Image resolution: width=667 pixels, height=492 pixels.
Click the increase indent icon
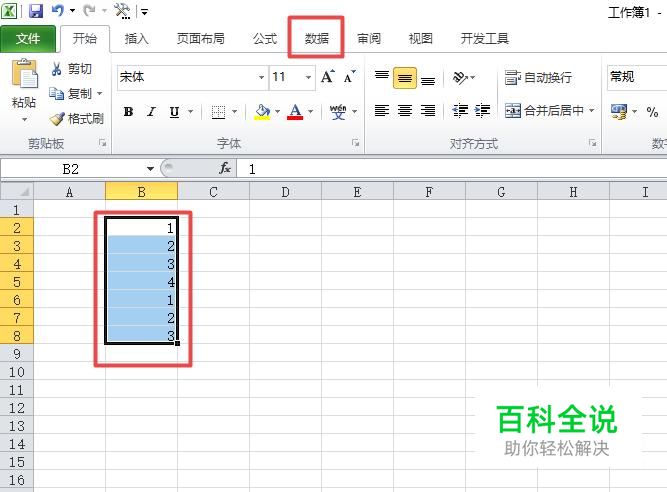(482, 111)
